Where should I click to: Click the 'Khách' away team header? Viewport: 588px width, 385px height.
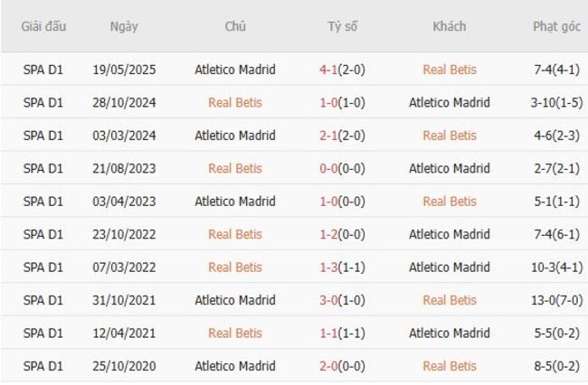pos(449,26)
